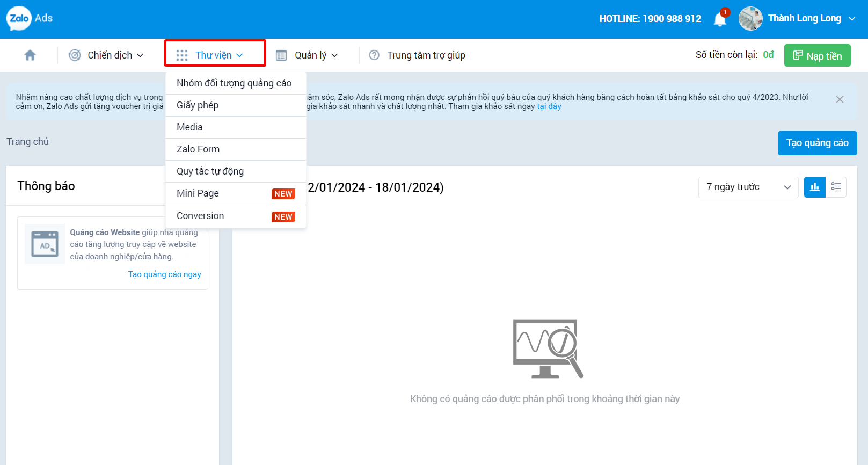Screen dimensions: 868x465
Task: Select Nhóm đối tượng quảng cáo
Action: 236,83
